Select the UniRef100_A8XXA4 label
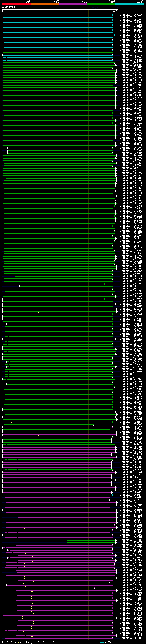 131,156
